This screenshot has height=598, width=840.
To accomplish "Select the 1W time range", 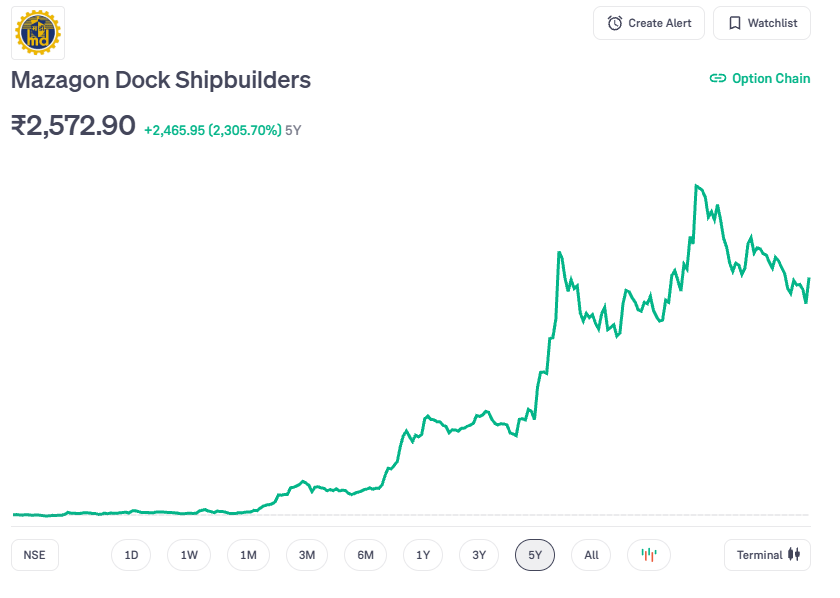I will [189, 555].
